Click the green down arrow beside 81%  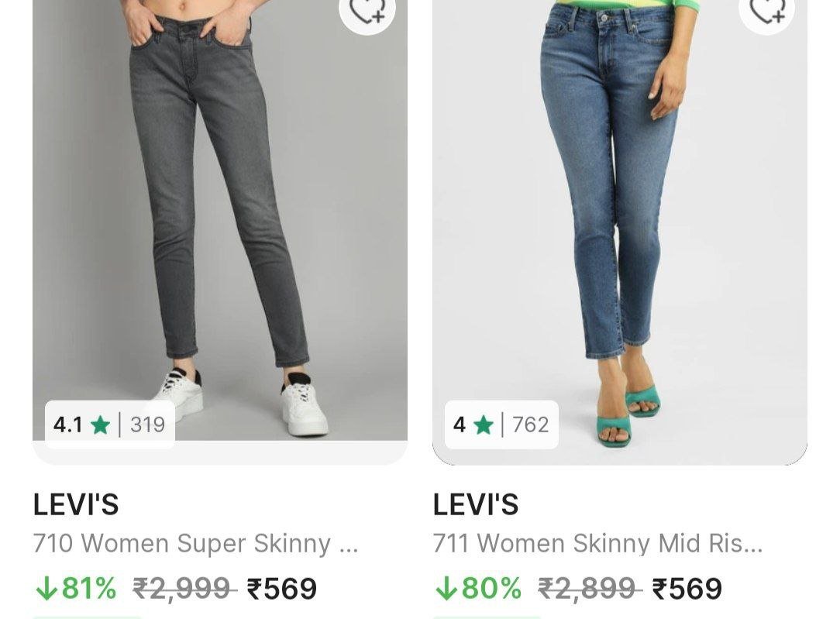pos(47,588)
